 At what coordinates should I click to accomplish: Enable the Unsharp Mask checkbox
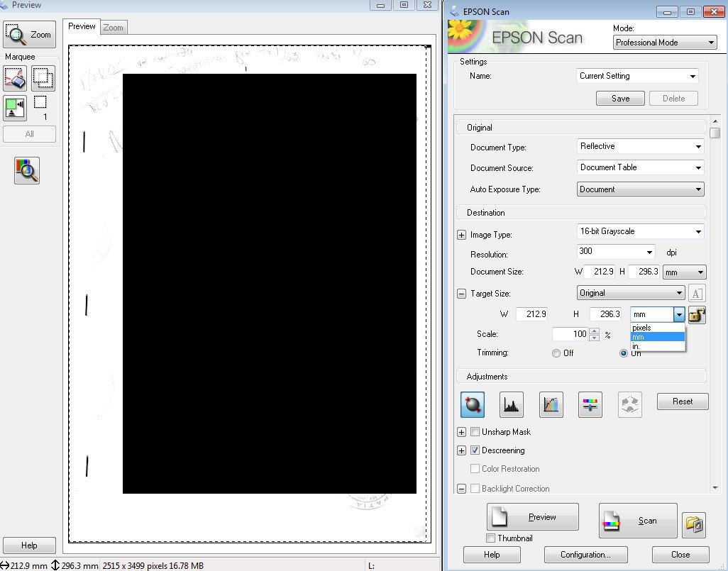click(475, 432)
